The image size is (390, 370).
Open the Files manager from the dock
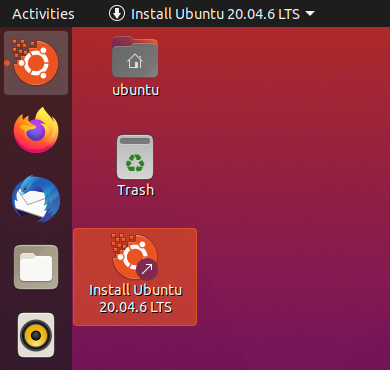36,267
